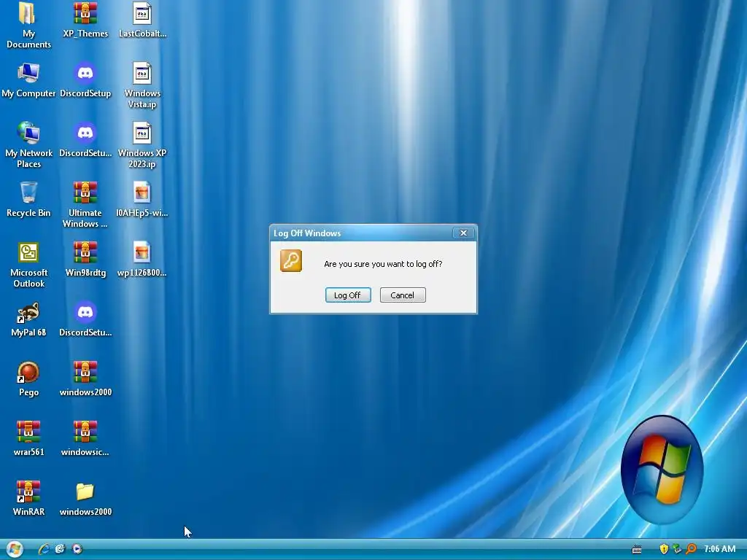This screenshot has height=560, width=747.
Task: Select the Recycle Bin icon
Action: pyautogui.click(x=28, y=200)
